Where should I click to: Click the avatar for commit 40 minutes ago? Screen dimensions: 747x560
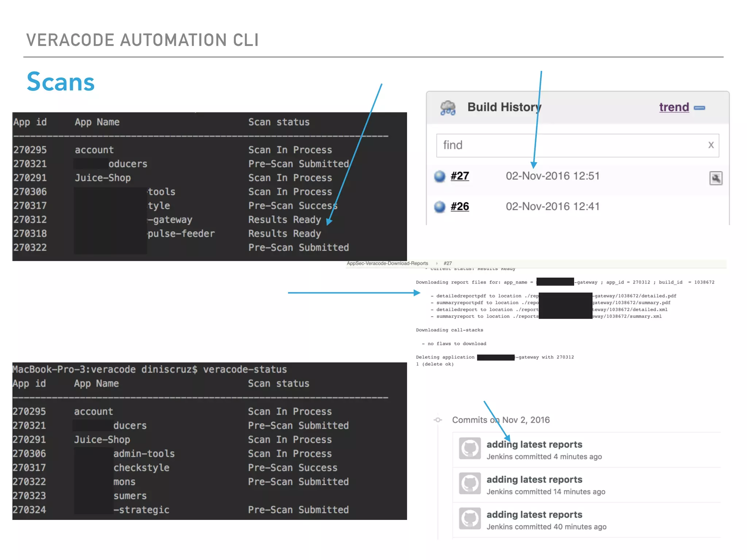click(470, 518)
